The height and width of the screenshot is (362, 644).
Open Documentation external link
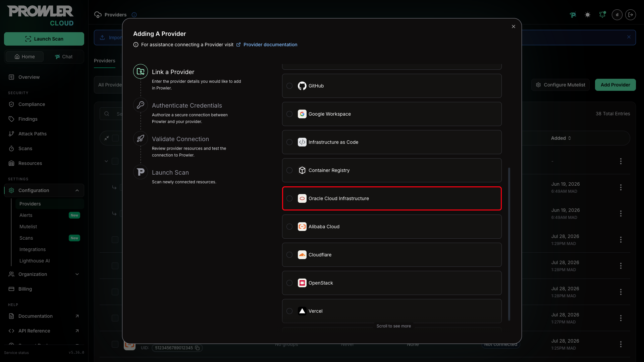point(44,316)
